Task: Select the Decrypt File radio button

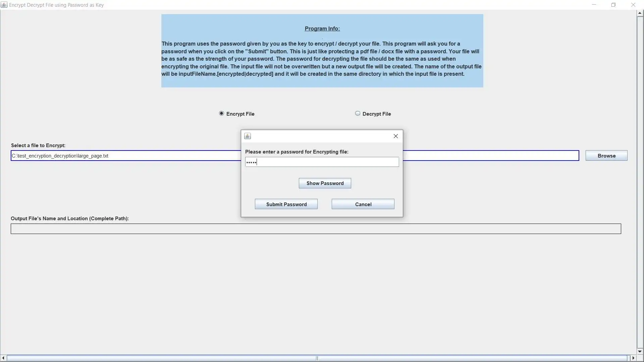Action: pos(357,114)
